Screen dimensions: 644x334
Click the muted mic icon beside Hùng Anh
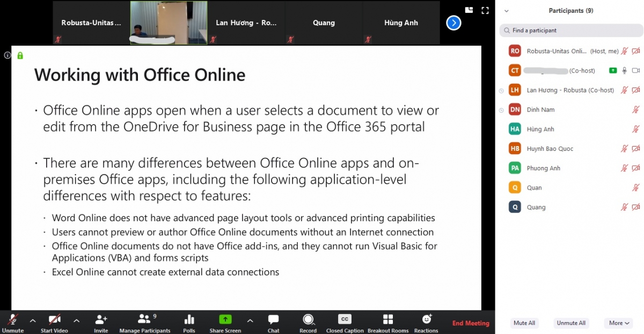click(636, 129)
